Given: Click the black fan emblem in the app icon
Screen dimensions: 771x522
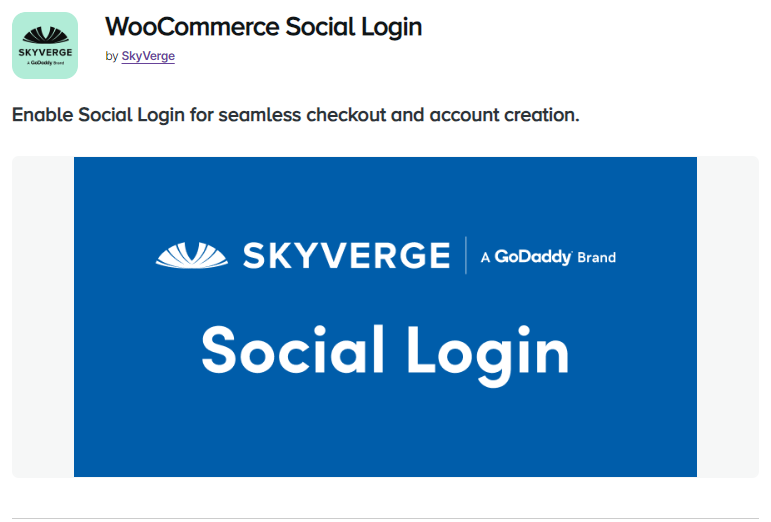Looking at the screenshot, I should coord(45,36).
